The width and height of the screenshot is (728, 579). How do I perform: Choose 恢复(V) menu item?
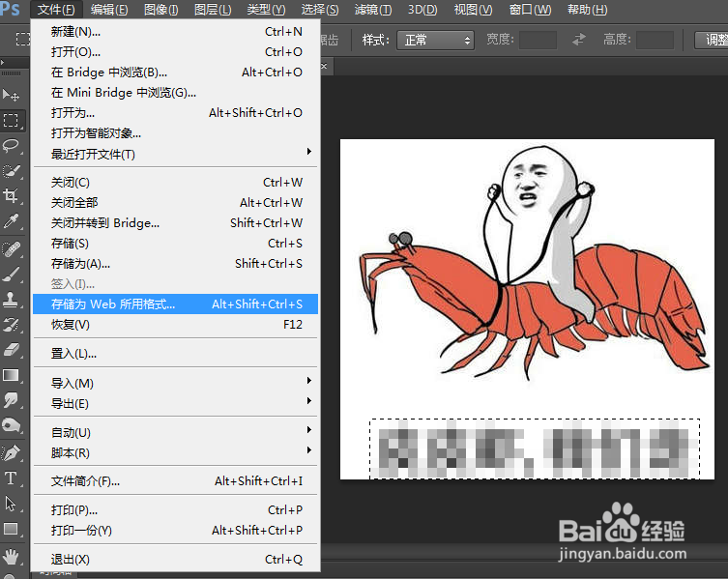pos(176,325)
